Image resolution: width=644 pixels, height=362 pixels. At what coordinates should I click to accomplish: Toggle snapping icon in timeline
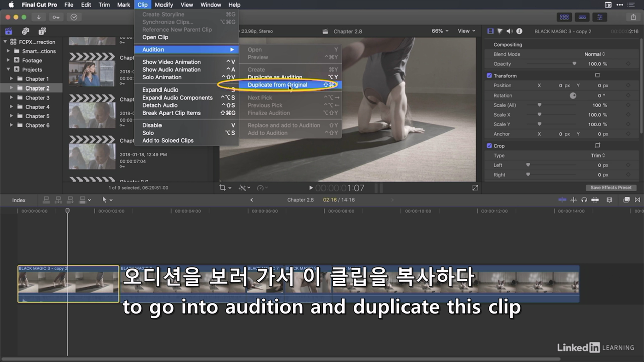coord(595,200)
